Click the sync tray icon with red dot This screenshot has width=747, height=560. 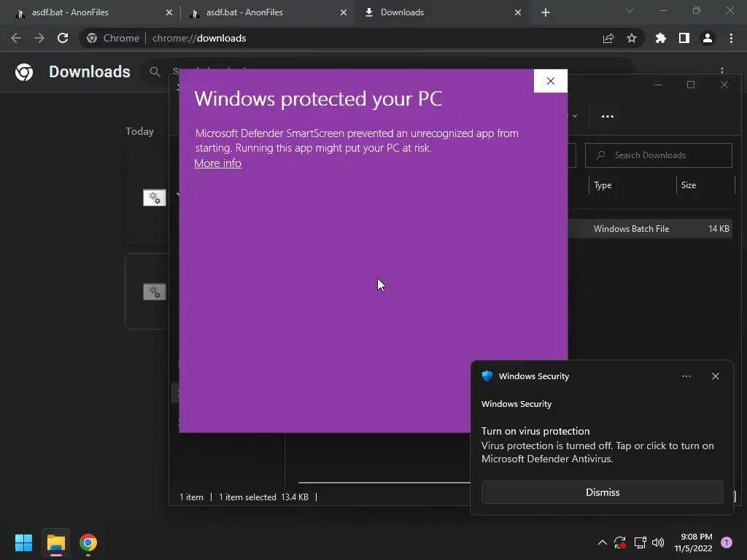click(x=620, y=542)
